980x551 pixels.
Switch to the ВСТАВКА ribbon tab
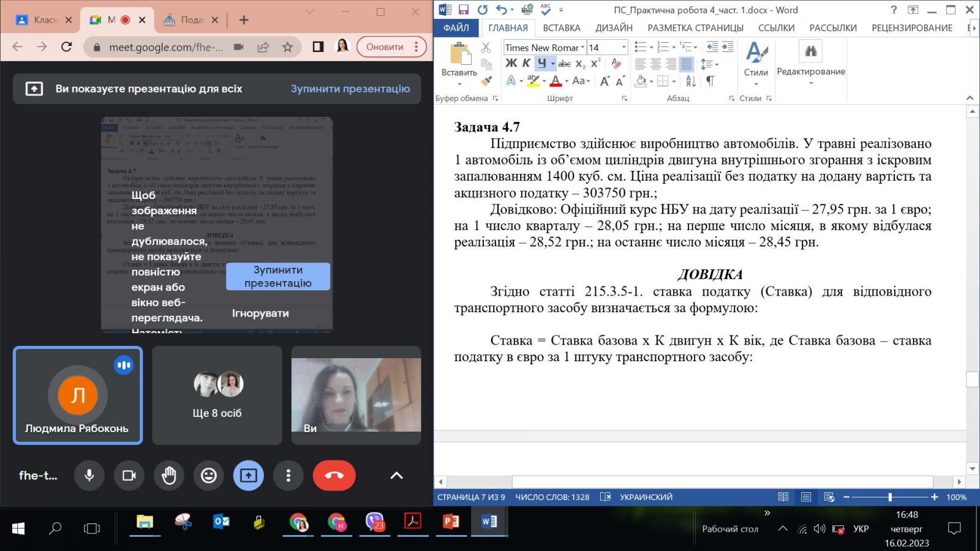[561, 28]
